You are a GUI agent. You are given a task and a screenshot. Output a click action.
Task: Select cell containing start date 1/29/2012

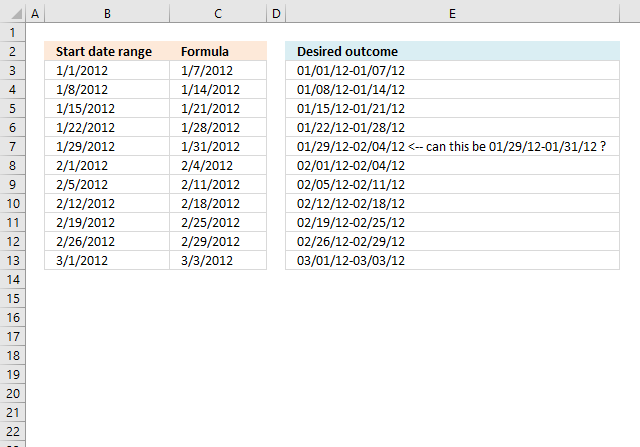106,146
